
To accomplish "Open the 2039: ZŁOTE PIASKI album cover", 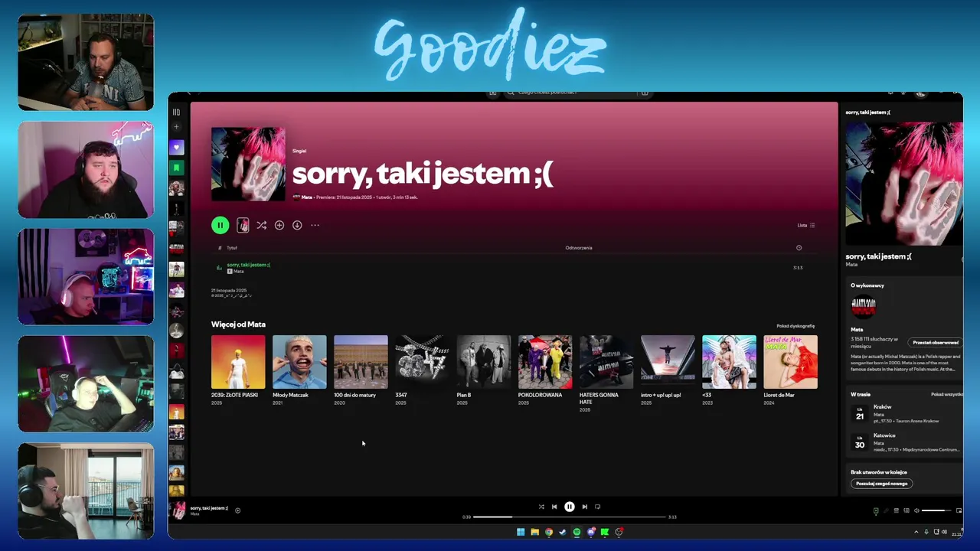I will pos(238,362).
